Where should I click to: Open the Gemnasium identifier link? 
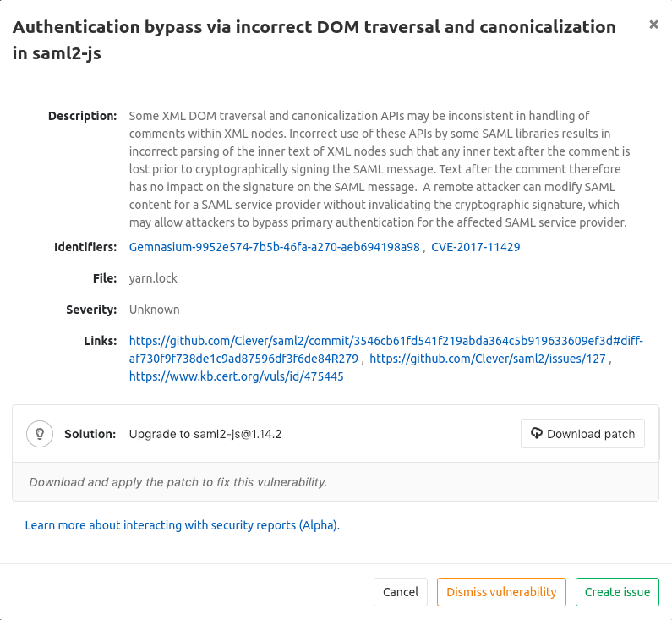274,247
